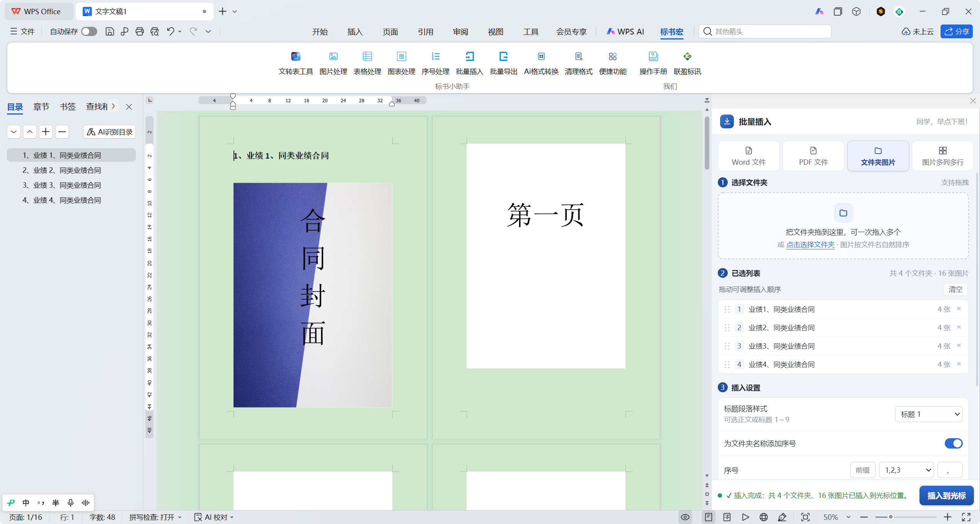980x524 pixels.
Task: Click the print icon in toolbar
Action: tap(139, 31)
